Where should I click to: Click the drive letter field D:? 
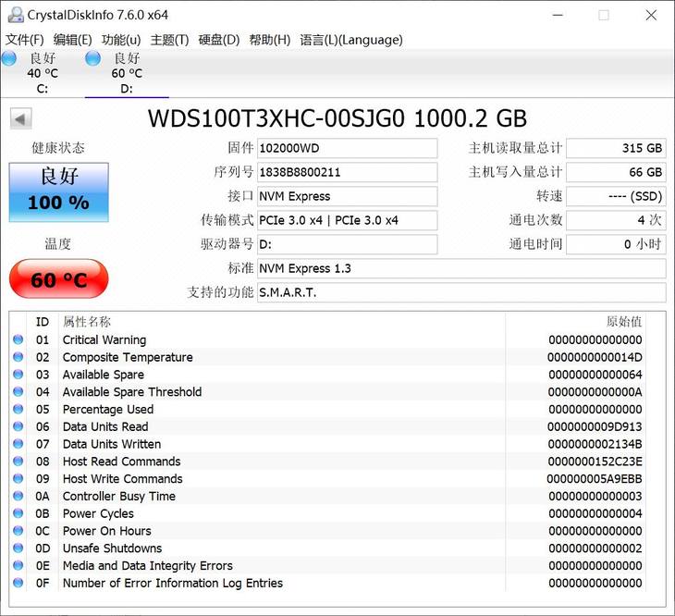click(347, 244)
